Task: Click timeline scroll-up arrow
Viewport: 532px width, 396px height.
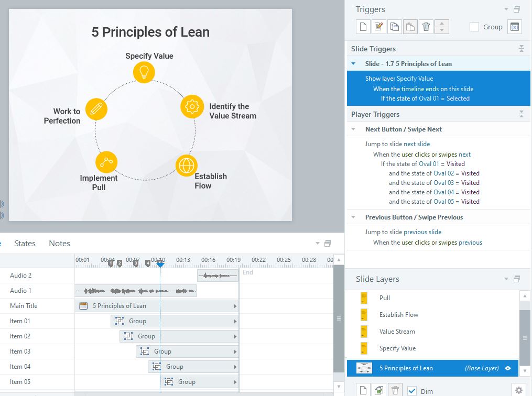Action: pos(339,260)
